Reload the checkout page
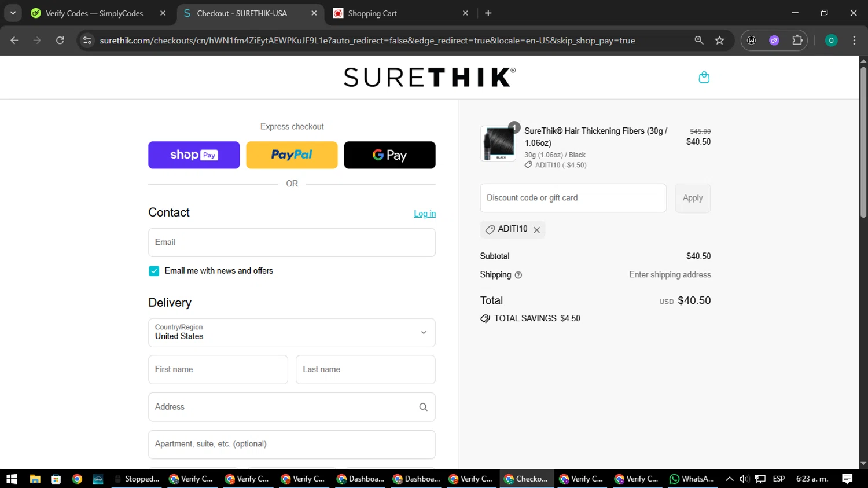 pos(60,41)
